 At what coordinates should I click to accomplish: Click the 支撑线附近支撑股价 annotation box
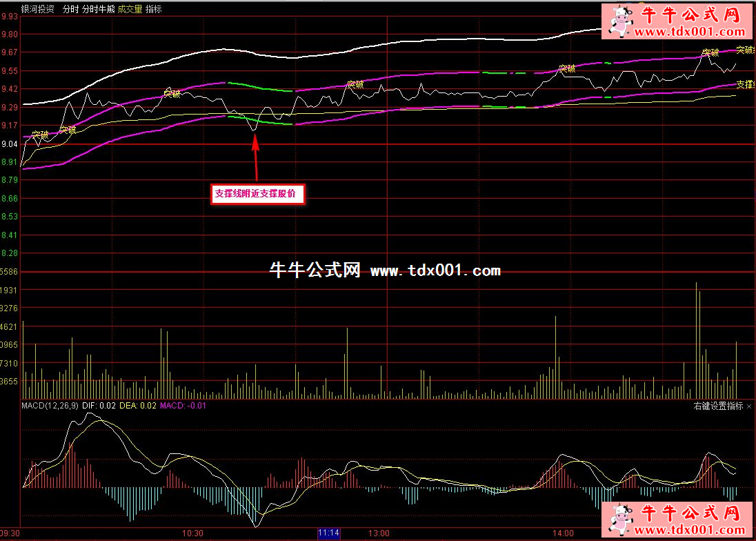258,195
